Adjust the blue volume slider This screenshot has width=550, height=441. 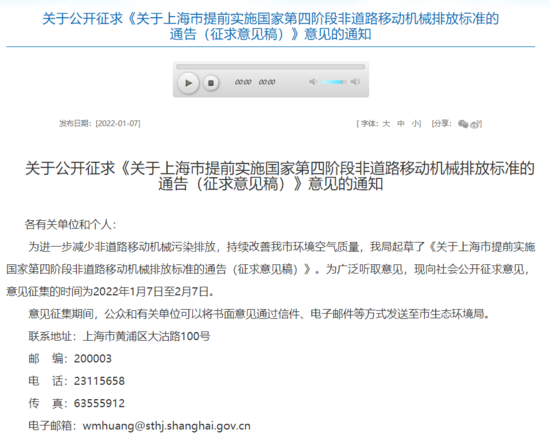pyautogui.click(x=334, y=82)
